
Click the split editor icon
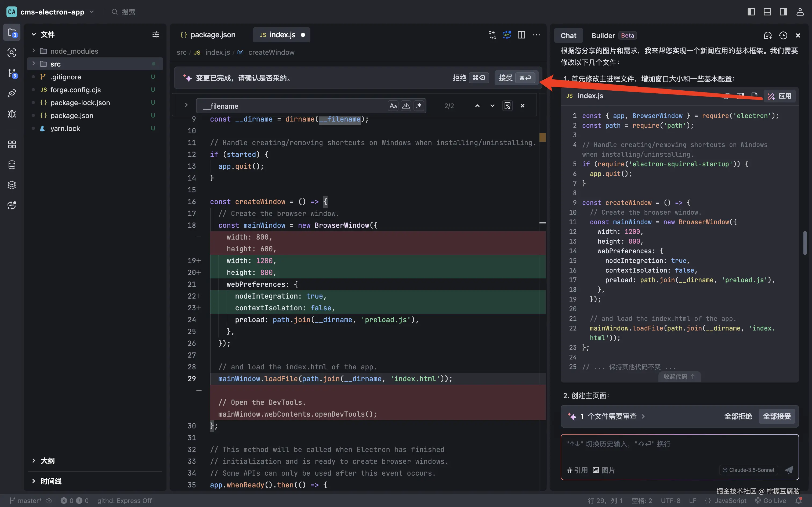pos(521,35)
